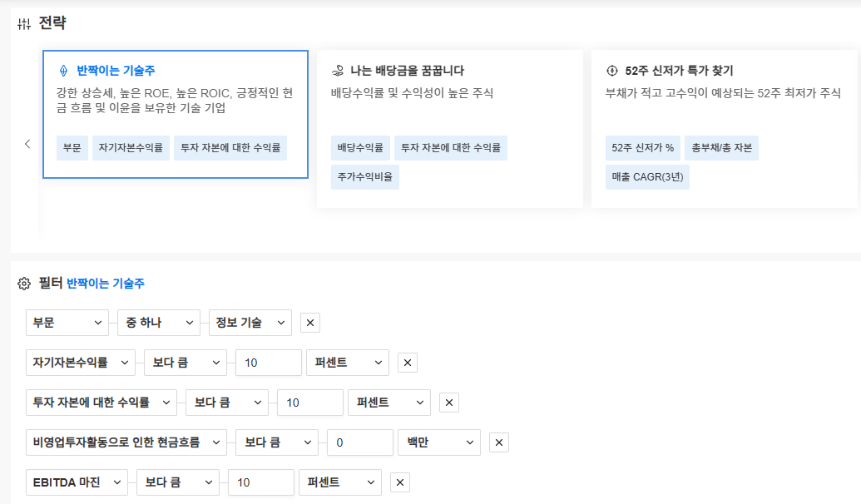The width and height of the screenshot is (861, 504).
Task: Click the 필터 section heading
Action: point(51,284)
